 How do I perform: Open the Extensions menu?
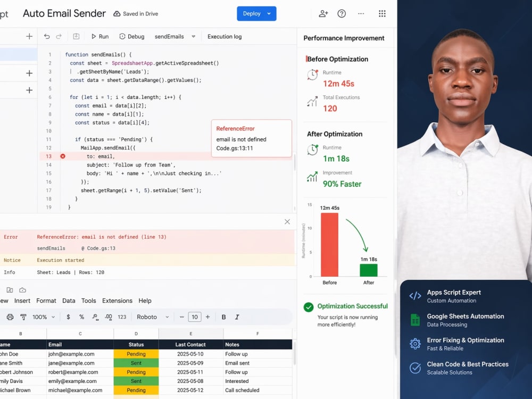coord(118,301)
